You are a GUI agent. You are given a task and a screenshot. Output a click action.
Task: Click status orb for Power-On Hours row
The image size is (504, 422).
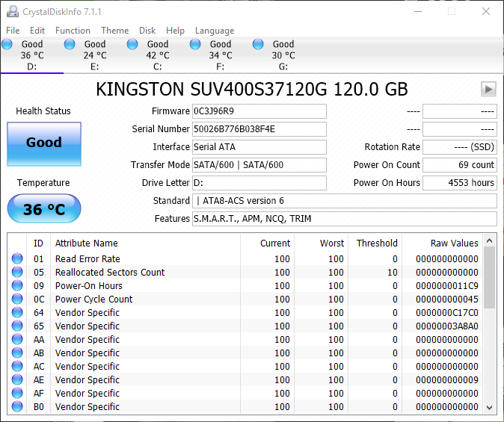pyautogui.click(x=17, y=285)
